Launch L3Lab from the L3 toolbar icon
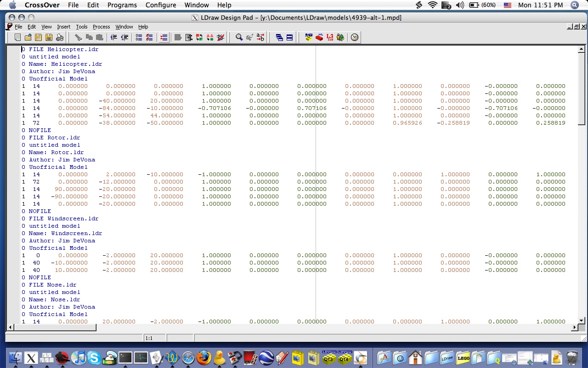Screen dimensions: 588x368 click(330, 37)
